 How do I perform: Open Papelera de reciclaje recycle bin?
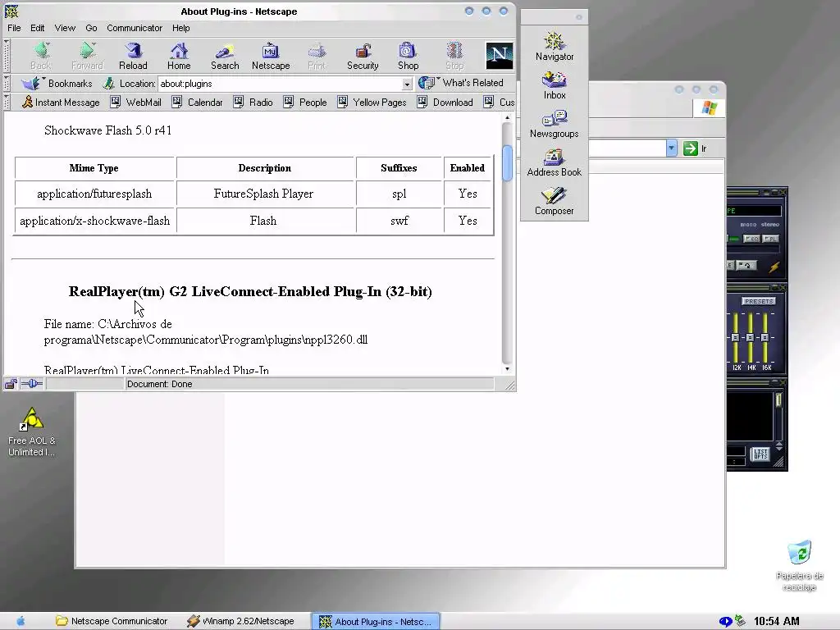point(799,566)
